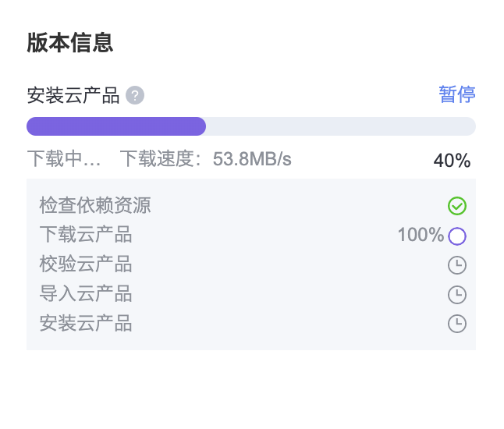Click the 下载中 status text
This screenshot has width=504, height=429.
tap(64, 159)
